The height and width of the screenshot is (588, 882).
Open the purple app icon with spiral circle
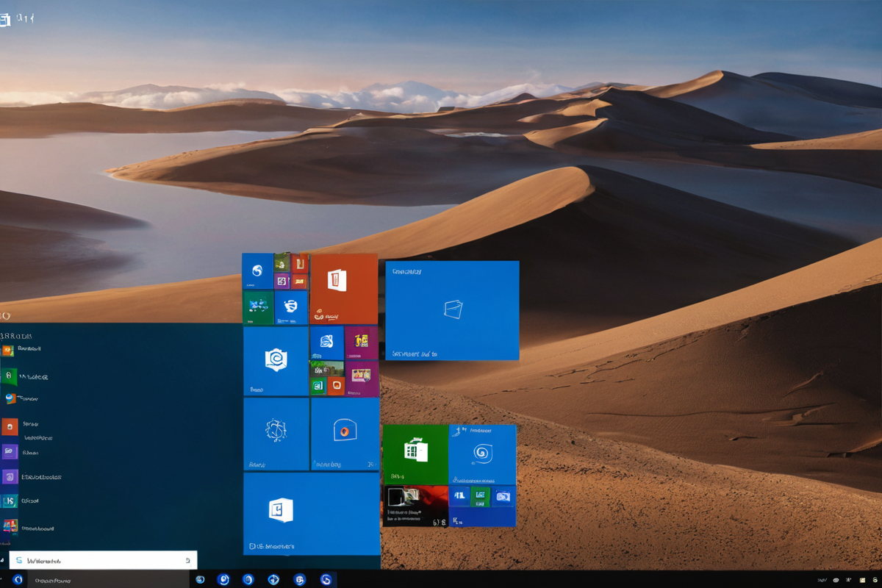10,477
